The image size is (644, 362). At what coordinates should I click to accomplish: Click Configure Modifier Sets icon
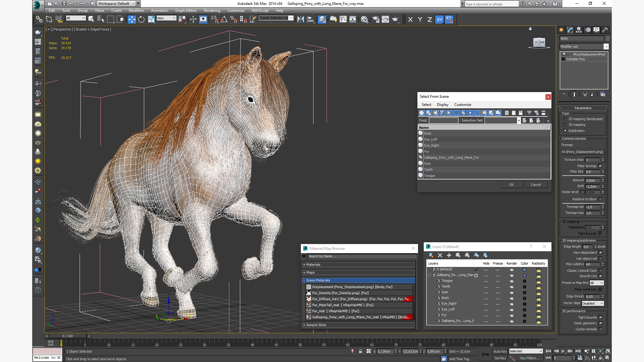(603, 95)
